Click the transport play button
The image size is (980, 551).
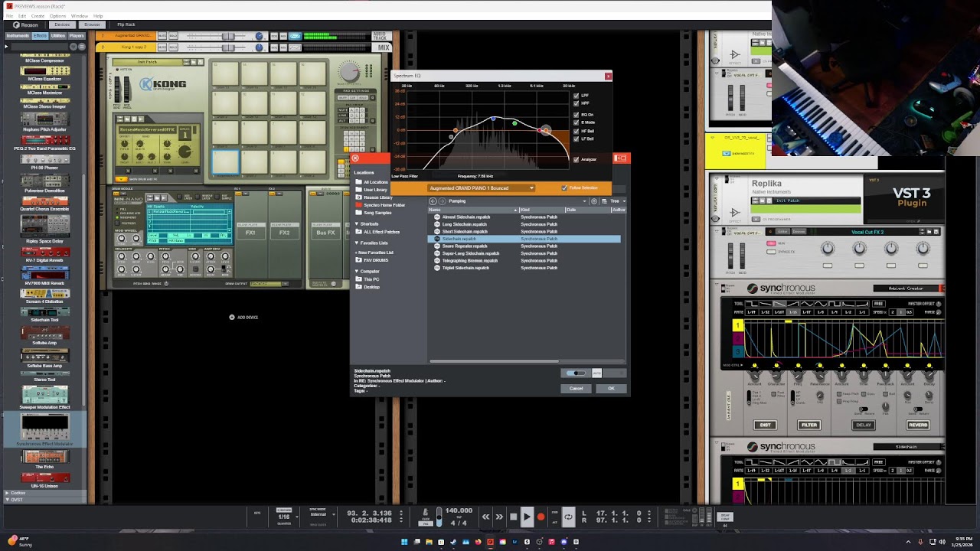pyautogui.click(x=527, y=517)
